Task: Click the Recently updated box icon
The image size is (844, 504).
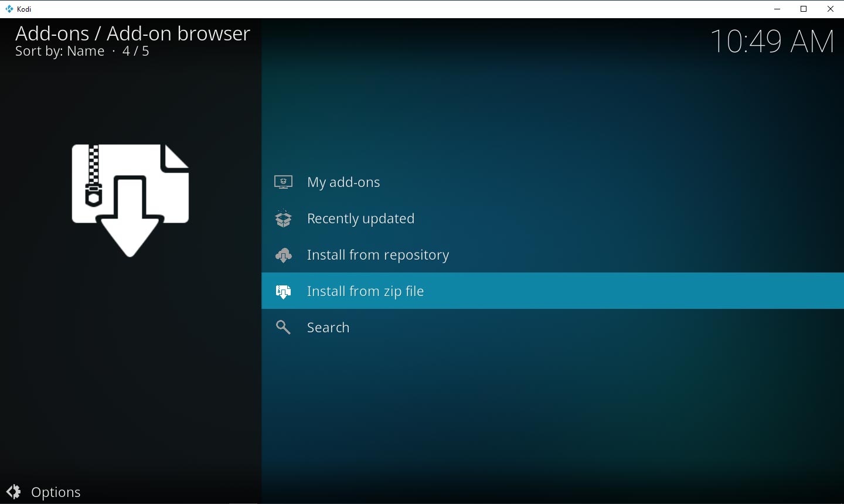Action: tap(283, 218)
